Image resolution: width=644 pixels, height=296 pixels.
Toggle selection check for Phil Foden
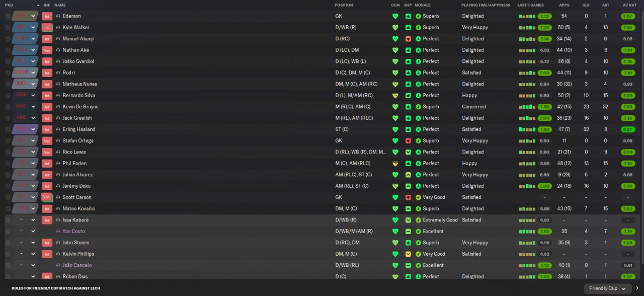[x=8, y=164]
